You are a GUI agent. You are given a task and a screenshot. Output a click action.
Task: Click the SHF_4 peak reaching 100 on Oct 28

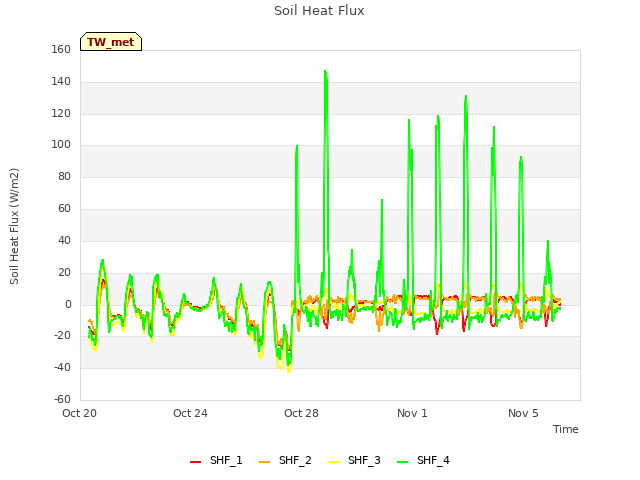[x=297, y=146]
